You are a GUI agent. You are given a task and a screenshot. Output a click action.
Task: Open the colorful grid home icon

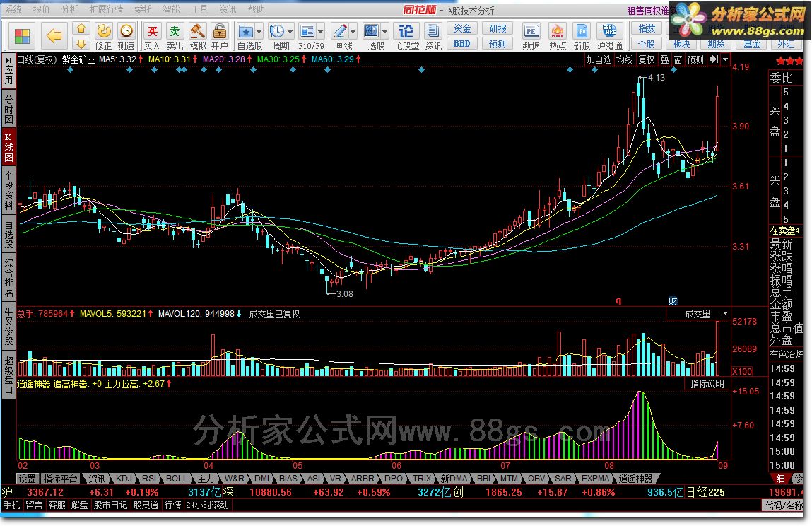click(x=22, y=36)
